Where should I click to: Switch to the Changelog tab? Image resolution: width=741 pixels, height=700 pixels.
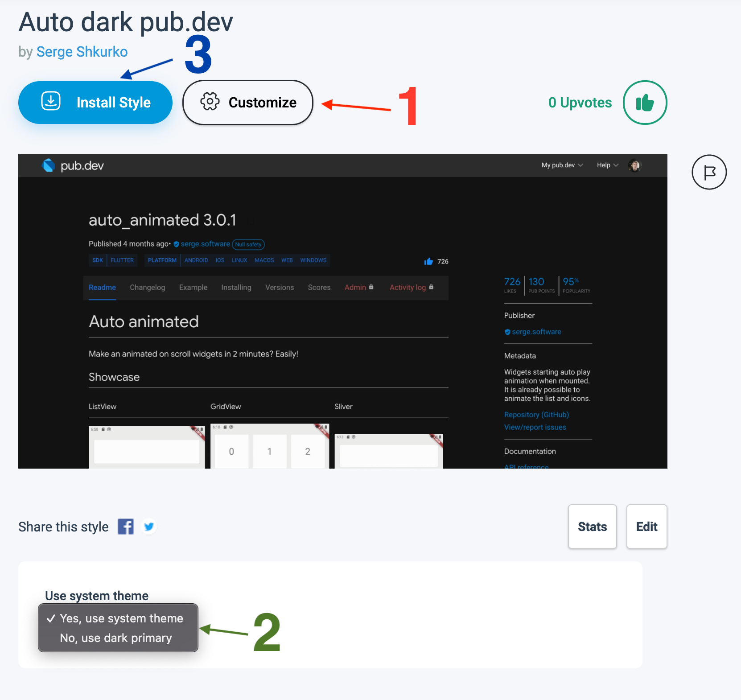coord(148,288)
